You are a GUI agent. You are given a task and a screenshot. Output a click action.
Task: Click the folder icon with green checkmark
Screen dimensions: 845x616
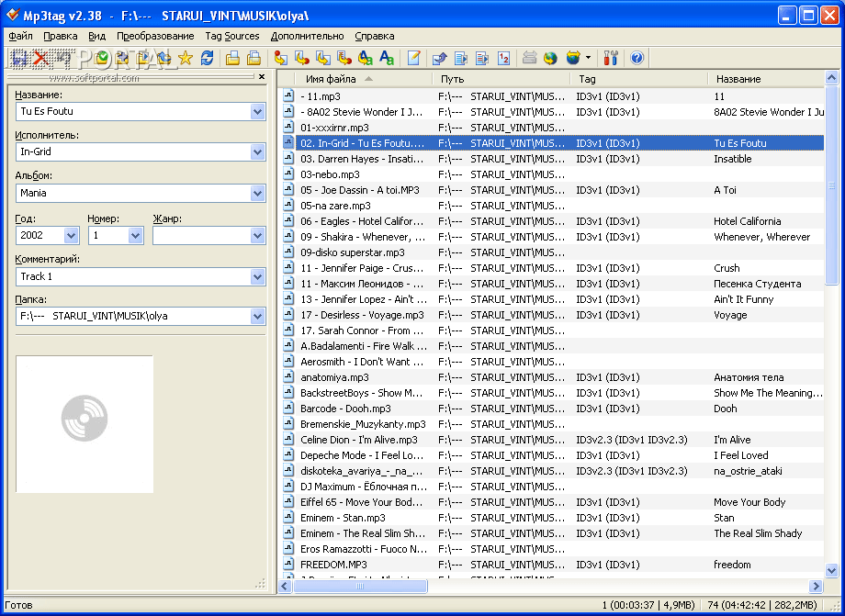click(101, 58)
